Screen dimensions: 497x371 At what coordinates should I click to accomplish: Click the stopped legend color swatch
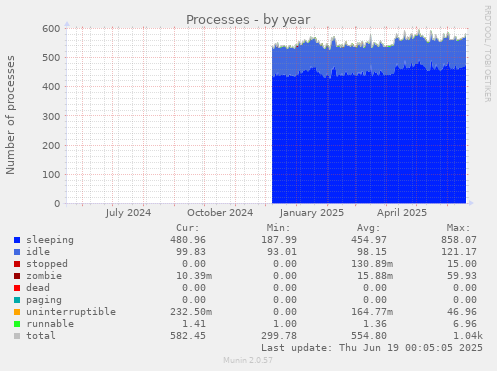pyautogui.click(x=17, y=264)
